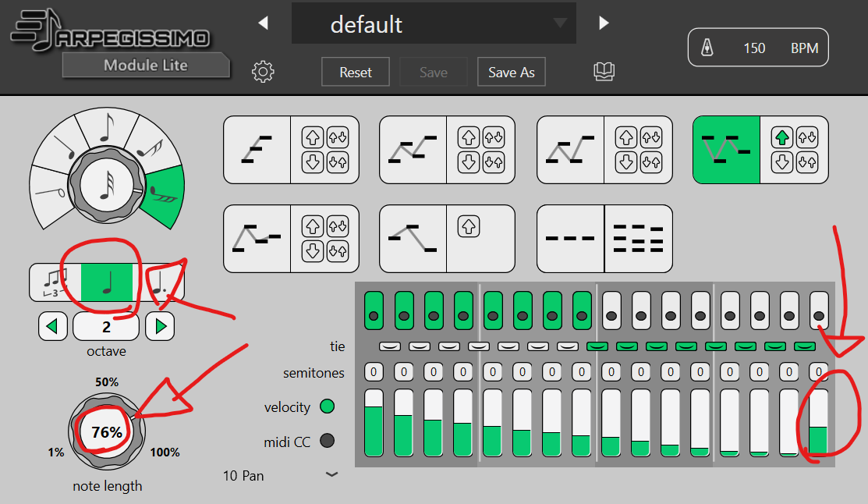868x504 pixels.
Task: Click up arrow on second pattern block
Action: tap(469, 137)
